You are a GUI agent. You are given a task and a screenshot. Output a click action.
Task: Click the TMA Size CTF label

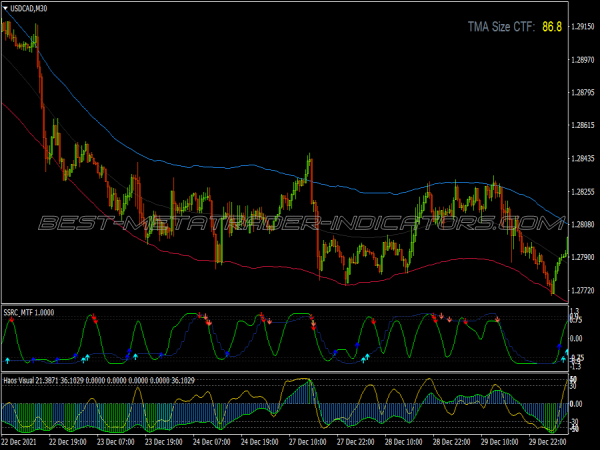501,27
